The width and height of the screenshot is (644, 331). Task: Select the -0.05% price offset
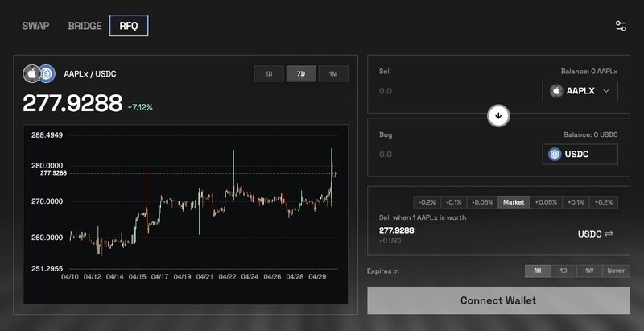coord(482,202)
